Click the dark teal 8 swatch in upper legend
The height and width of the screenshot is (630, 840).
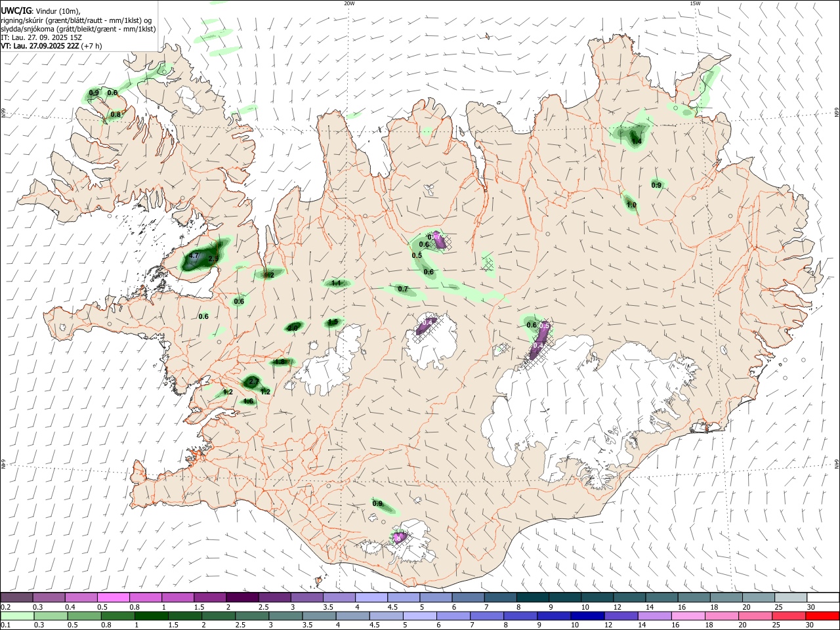point(533,598)
